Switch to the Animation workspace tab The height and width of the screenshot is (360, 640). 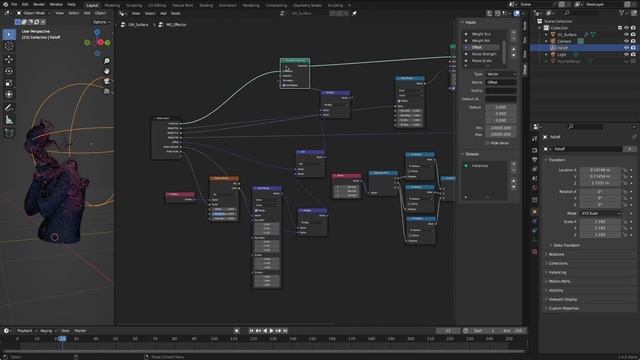[x=228, y=5]
